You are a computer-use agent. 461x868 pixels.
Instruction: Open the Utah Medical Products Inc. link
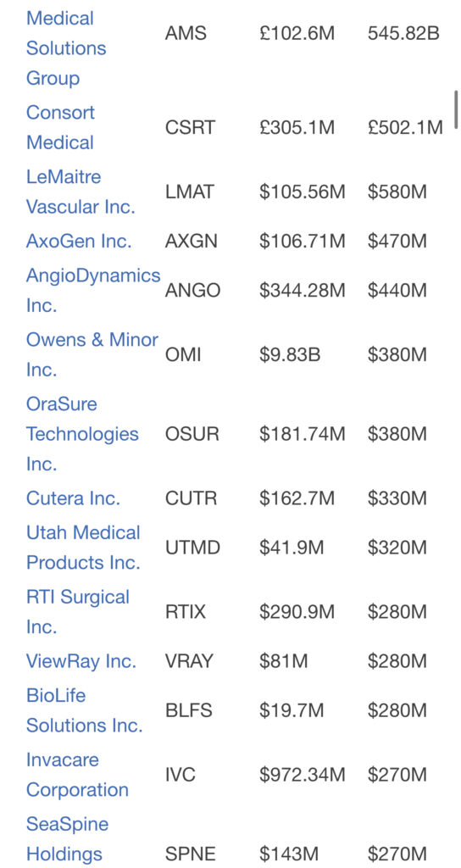pyautogui.click(x=84, y=547)
